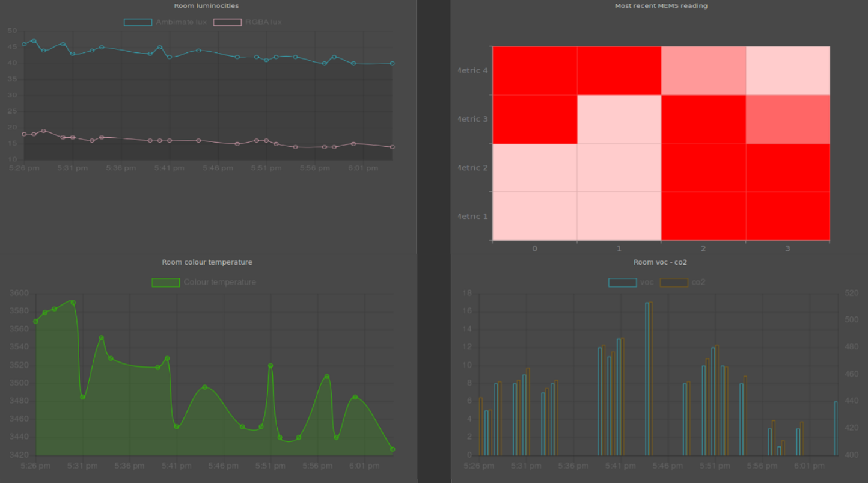Click the tallest voc bar in chart
The width and height of the screenshot is (868, 483).
click(647, 379)
